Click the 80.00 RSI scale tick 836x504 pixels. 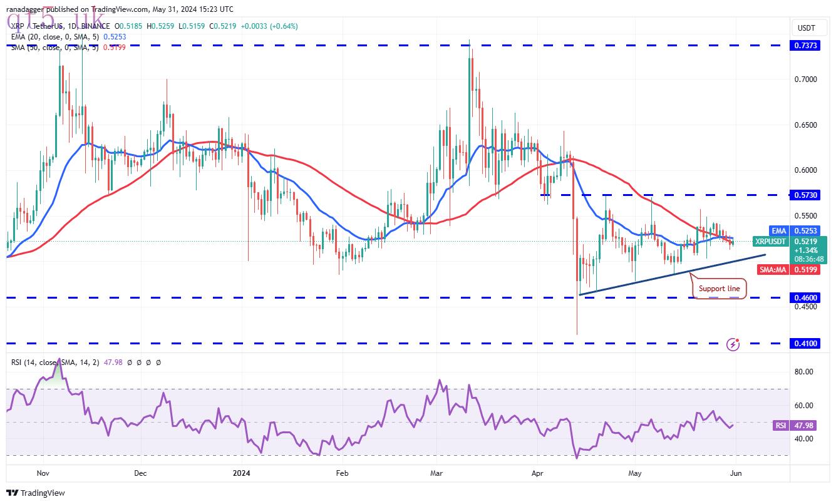pos(804,372)
